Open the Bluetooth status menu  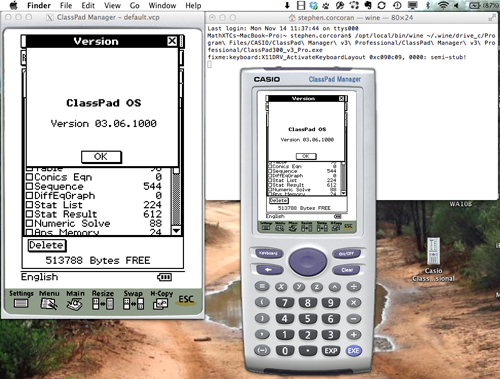click(429, 5)
